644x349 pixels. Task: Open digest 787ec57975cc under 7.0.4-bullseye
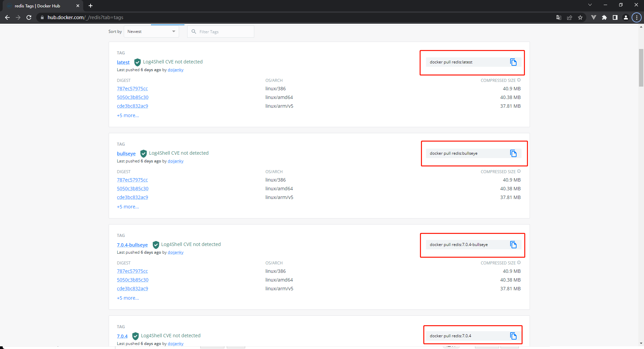(132, 271)
